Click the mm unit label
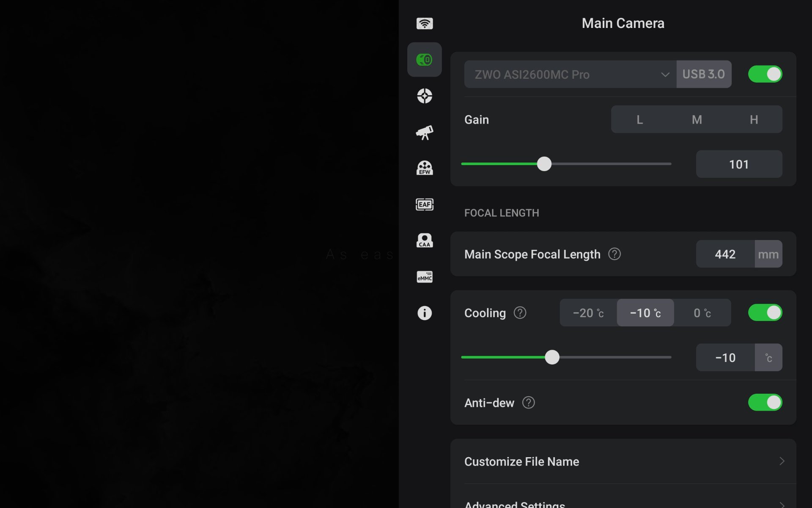812x508 pixels. point(768,254)
